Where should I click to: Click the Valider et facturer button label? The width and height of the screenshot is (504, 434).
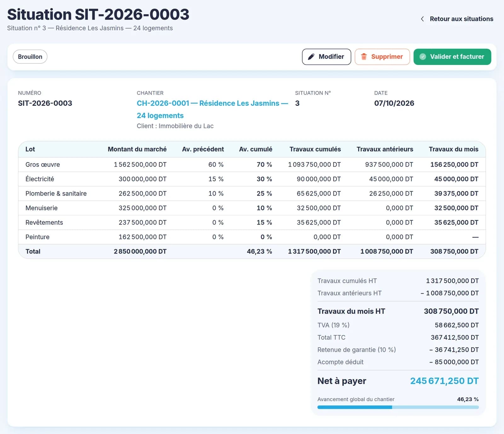457,57
